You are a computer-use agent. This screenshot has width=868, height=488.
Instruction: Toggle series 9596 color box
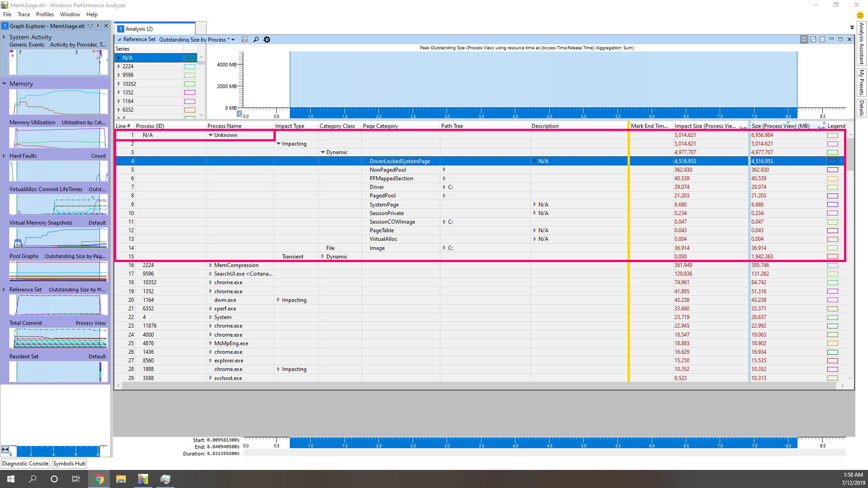pyautogui.click(x=190, y=75)
